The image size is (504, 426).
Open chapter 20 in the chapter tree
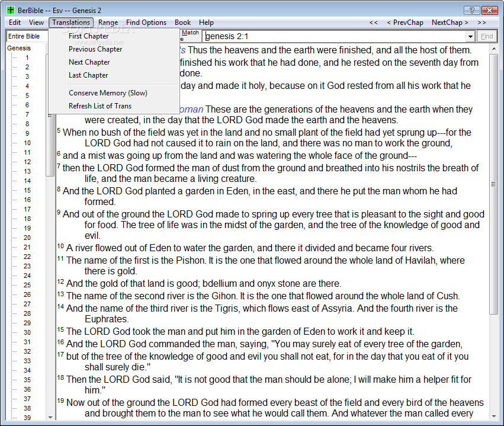(27, 238)
